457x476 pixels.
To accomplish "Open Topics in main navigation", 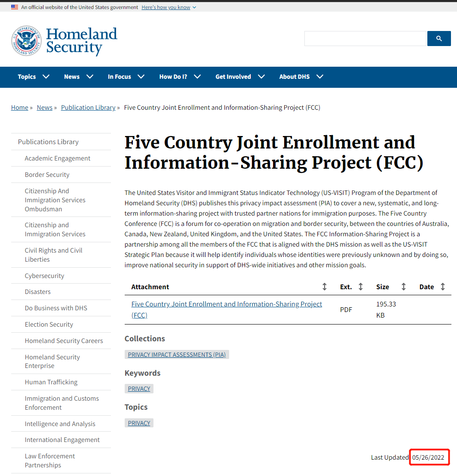I will (x=27, y=77).
